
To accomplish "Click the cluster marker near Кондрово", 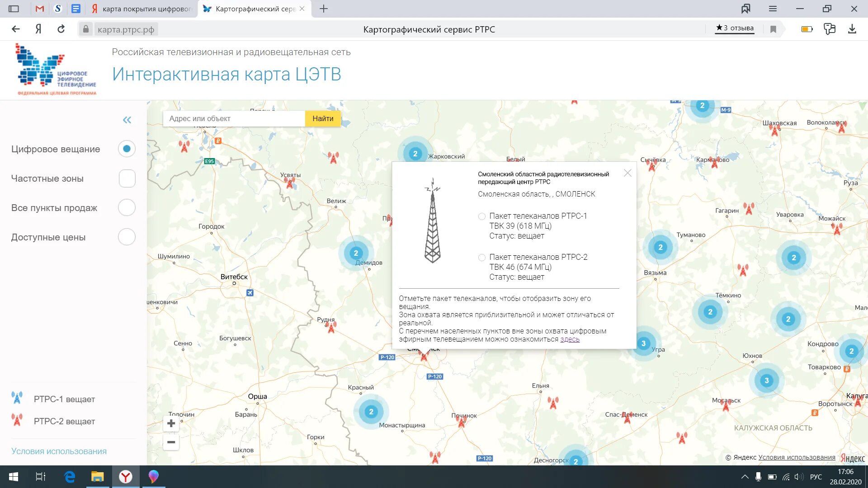I will tap(852, 351).
